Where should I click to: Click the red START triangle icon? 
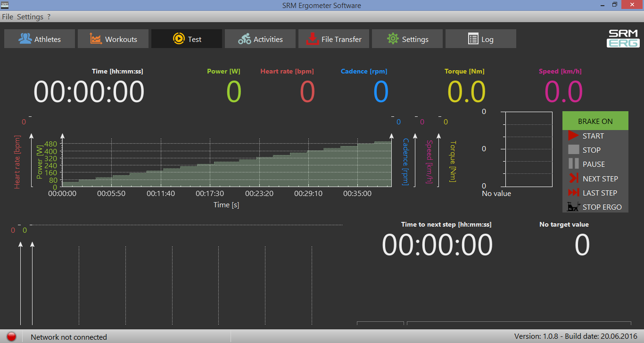[x=573, y=136]
